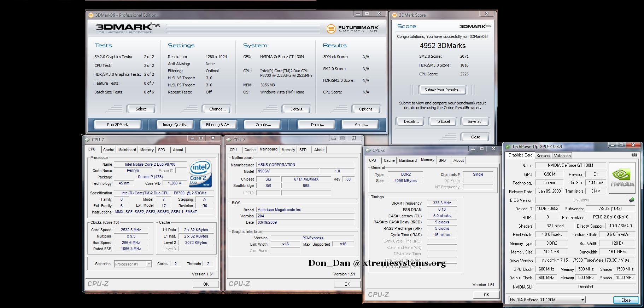
Task: Click the 3DMark06 title bar icon
Action: tap(90, 15)
